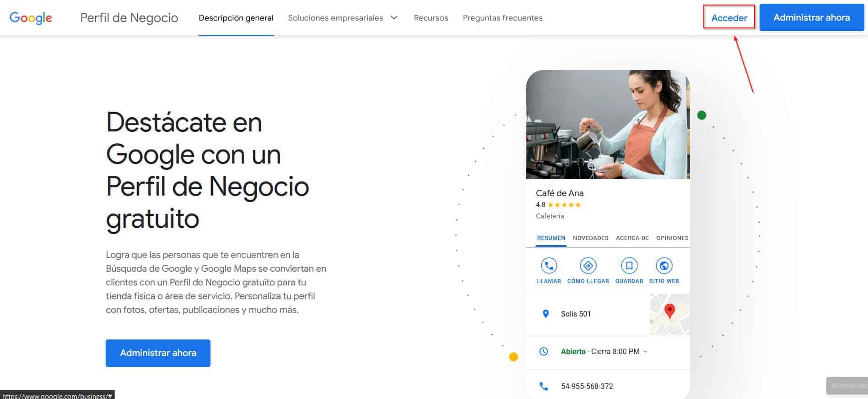Click the Google logo
Viewport: 868px width, 399px height.
click(x=31, y=18)
